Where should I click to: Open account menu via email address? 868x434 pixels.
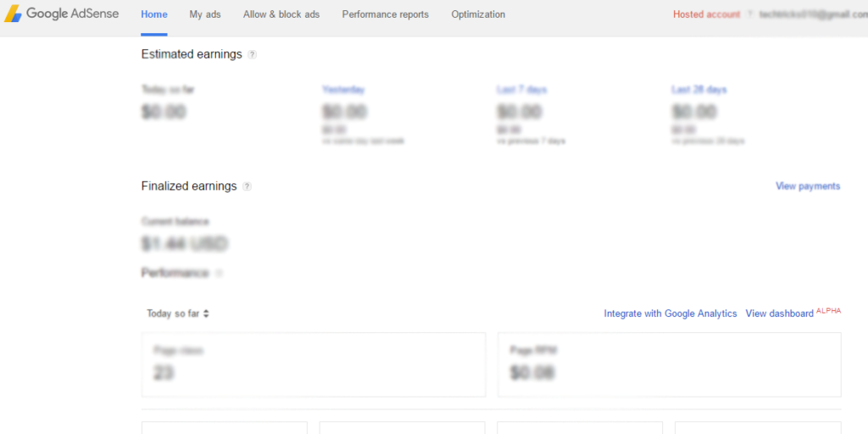pos(813,14)
